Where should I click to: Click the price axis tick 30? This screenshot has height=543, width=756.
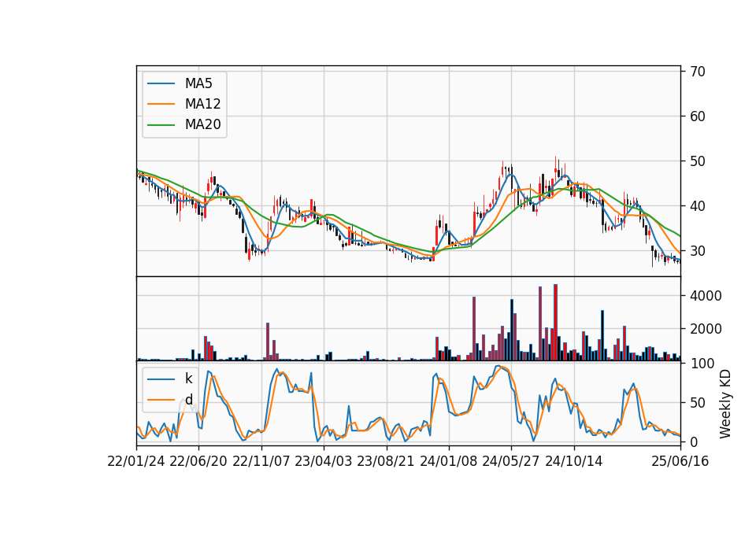click(x=697, y=251)
